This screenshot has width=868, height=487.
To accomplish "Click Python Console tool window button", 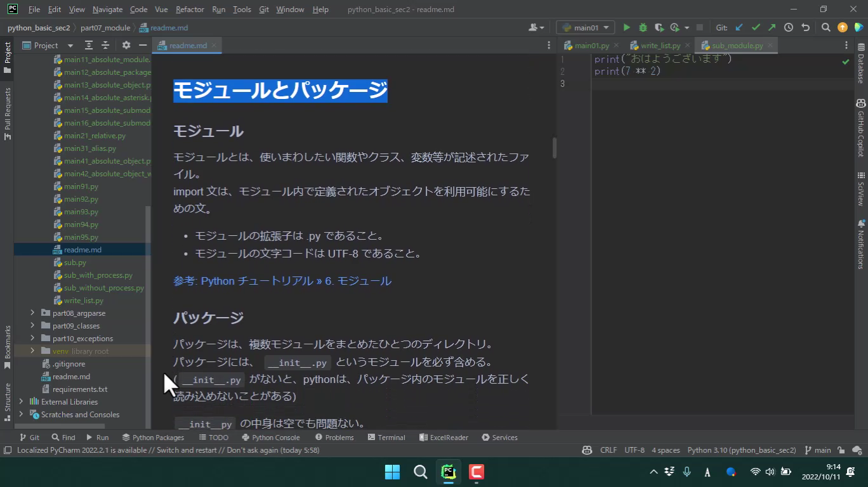I will click(x=271, y=438).
